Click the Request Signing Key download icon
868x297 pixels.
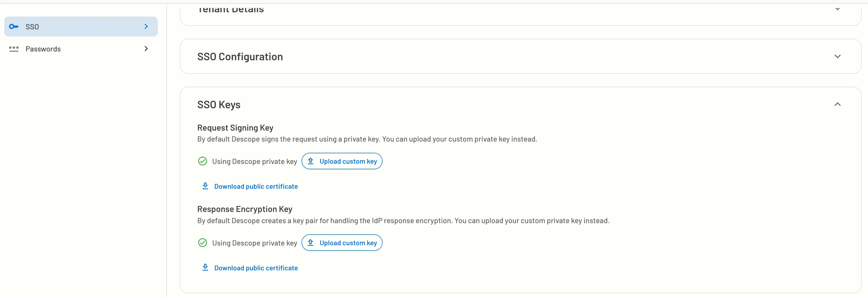(x=205, y=186)
